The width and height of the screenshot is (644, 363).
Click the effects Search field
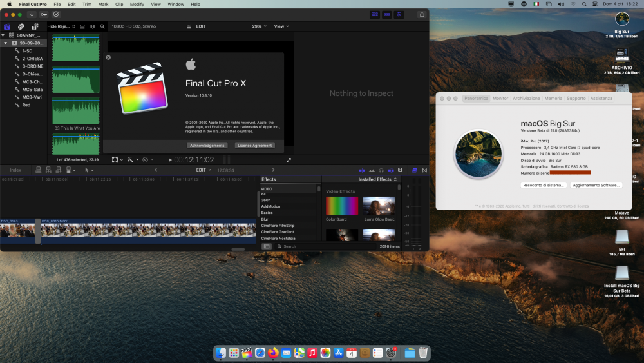[325, 246]
